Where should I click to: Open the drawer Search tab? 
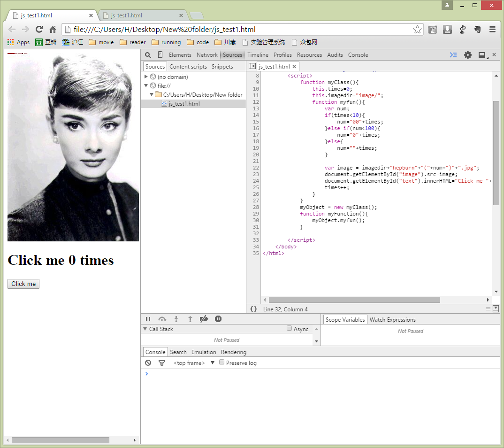pos(178,352)
